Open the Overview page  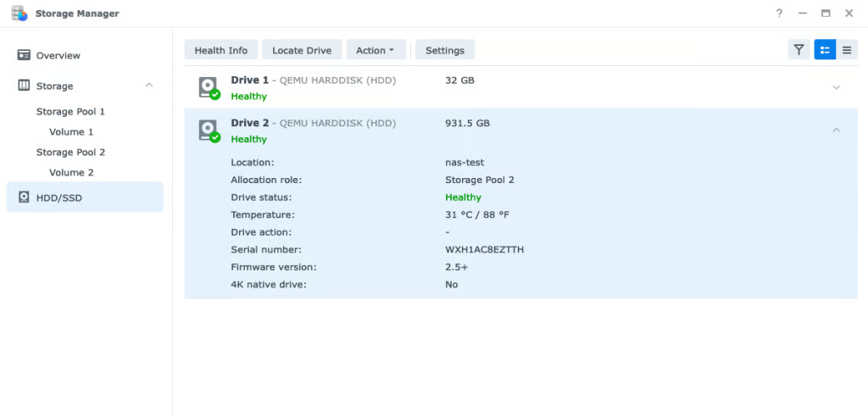58,55
